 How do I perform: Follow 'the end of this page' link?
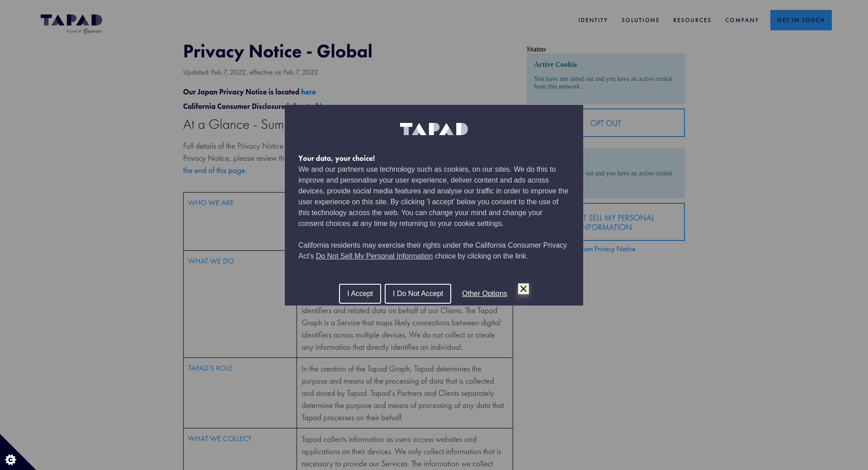coord(215,171)
